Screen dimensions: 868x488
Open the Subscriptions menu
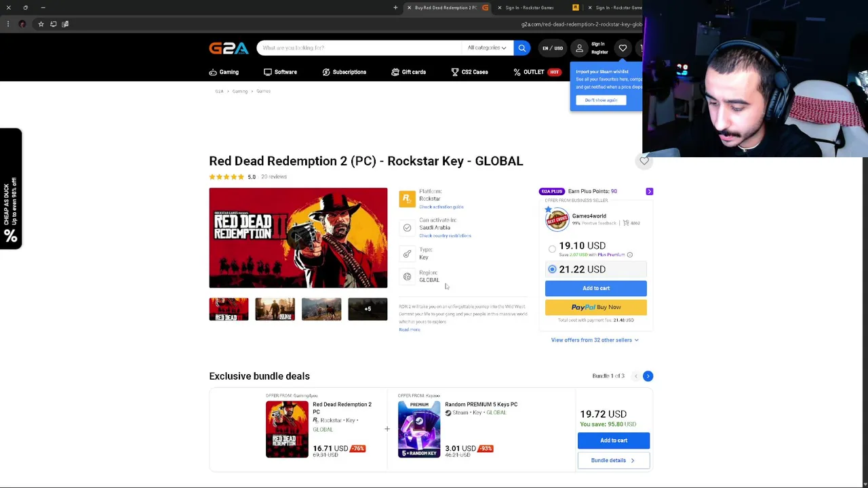click(x=344, y=72)
